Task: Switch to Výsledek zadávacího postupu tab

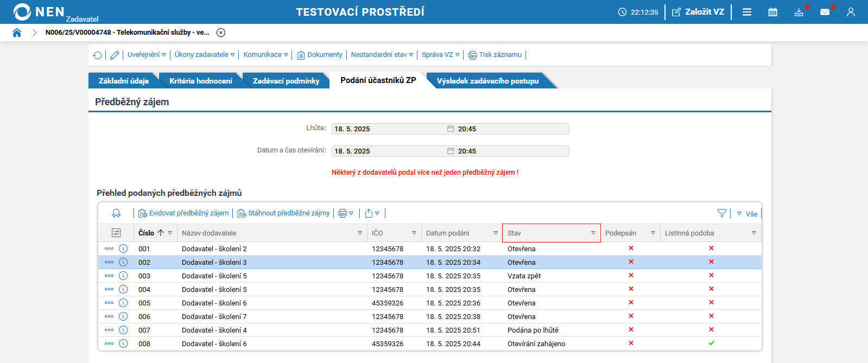Action: pos(488,81)
